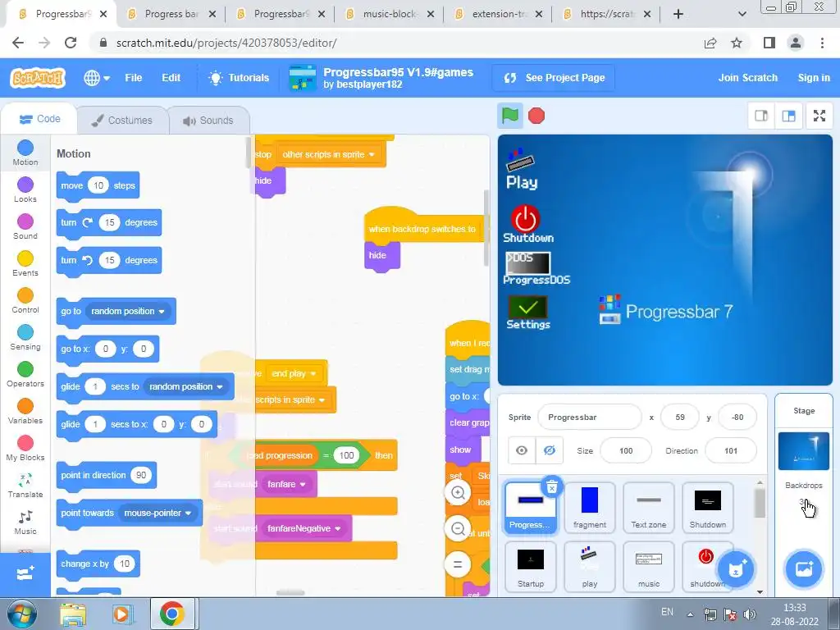Click the sprite Direction field
The width and height of the screenshot is (840, 630).
[x=731, y=451]
